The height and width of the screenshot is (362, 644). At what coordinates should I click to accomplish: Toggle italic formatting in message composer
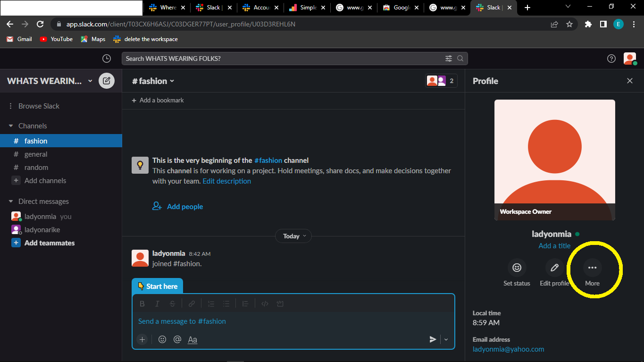(157, 303)
